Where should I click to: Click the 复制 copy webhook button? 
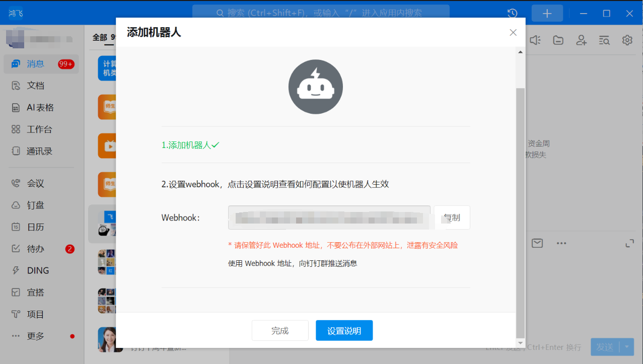tap(452, 217)
